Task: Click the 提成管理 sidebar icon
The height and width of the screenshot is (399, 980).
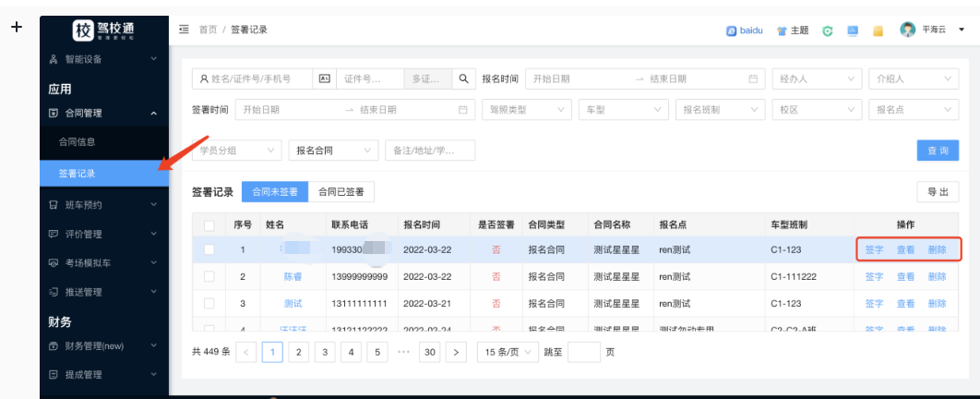Action: pos(54,375)
